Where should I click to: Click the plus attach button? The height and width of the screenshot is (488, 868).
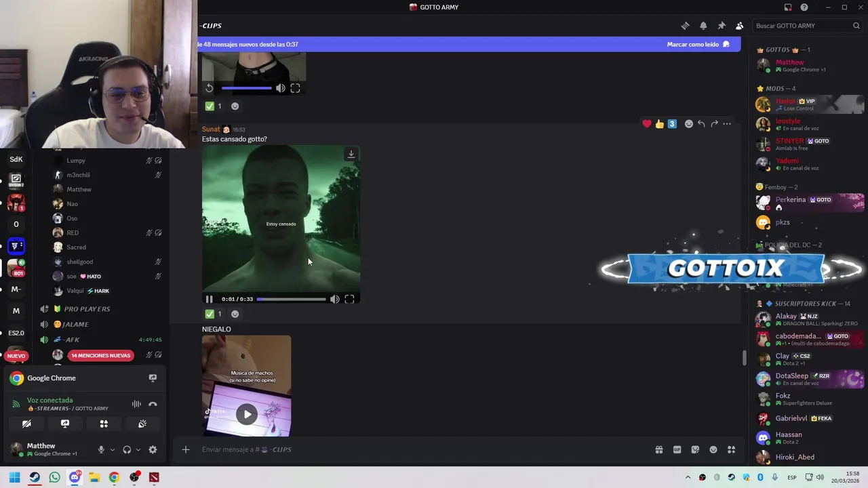tap(185, 449)
